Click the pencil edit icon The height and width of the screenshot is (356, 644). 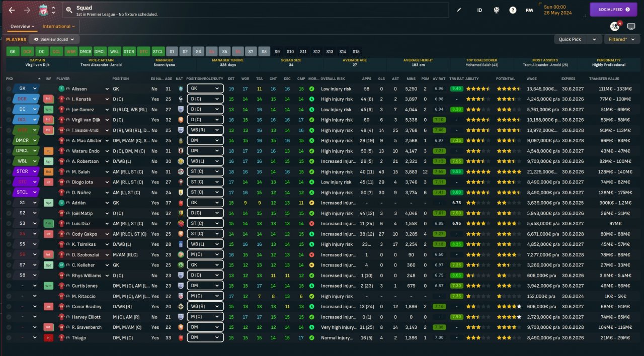pyautogui.click(x=459, y=10)
